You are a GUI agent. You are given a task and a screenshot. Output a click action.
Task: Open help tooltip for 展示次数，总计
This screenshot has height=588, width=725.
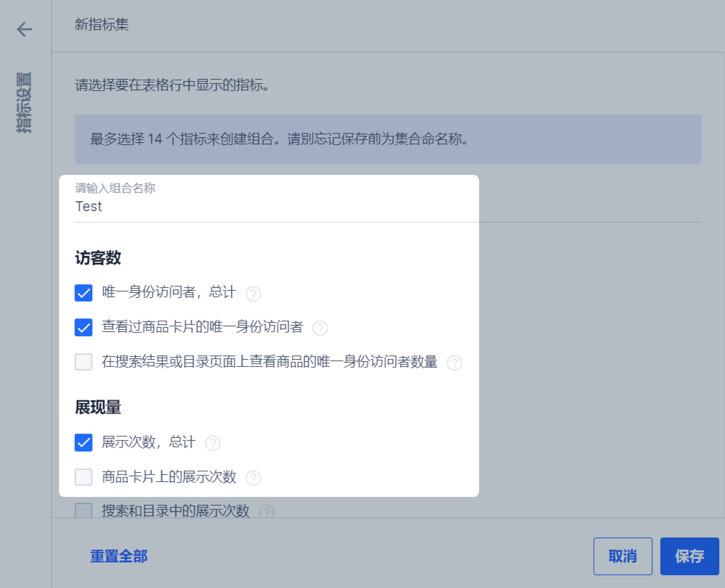click(x=212, y=443)
